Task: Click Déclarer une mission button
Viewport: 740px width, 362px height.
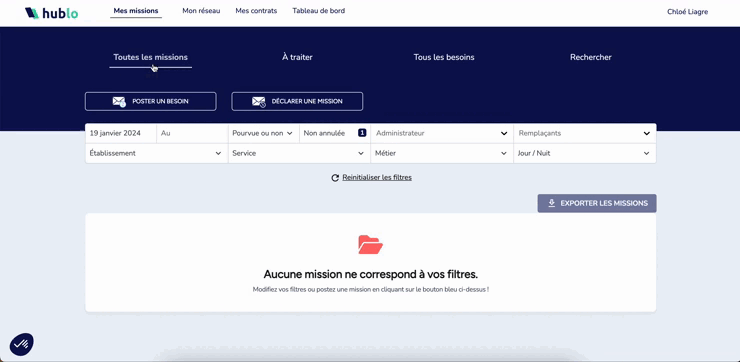Action: tap(297, 101)
